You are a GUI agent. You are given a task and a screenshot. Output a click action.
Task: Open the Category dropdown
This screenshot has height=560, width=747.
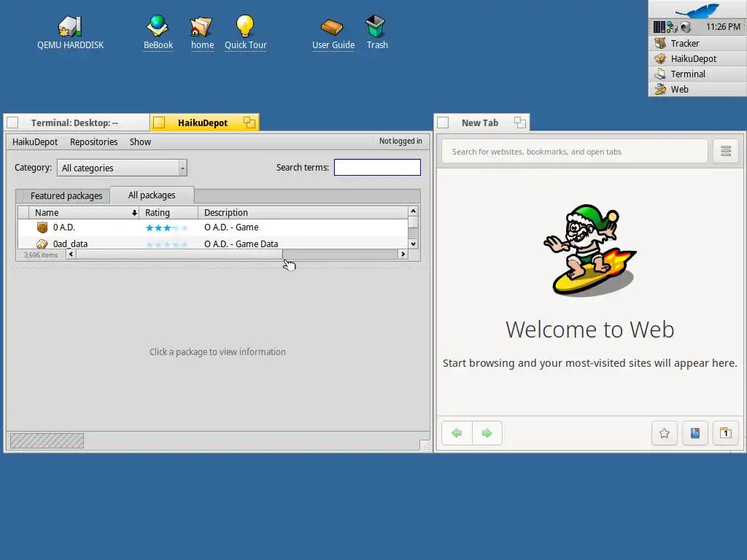[122, 168]
